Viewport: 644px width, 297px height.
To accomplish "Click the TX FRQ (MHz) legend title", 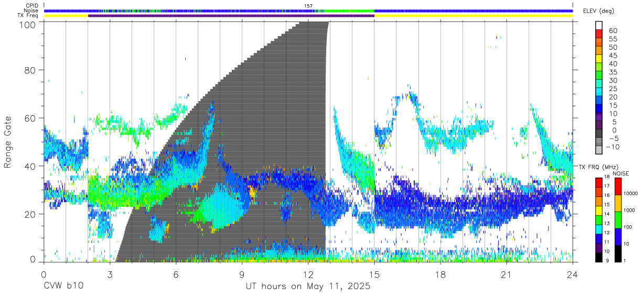I will click(598, 167).
